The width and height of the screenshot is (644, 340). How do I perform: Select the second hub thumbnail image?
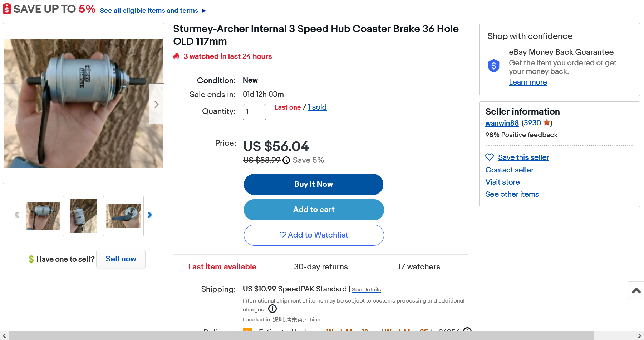pyautogui.click(x=83, y=216)
